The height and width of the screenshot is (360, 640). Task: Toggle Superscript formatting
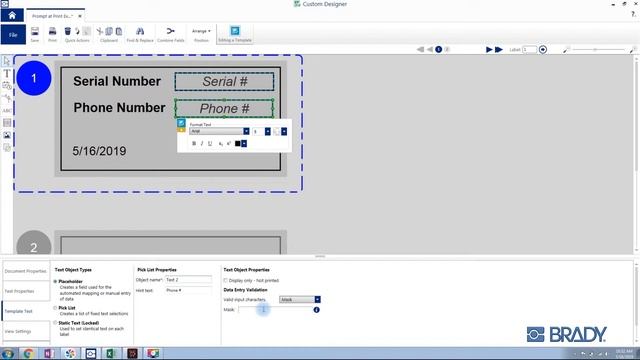(x=229, y=143)
